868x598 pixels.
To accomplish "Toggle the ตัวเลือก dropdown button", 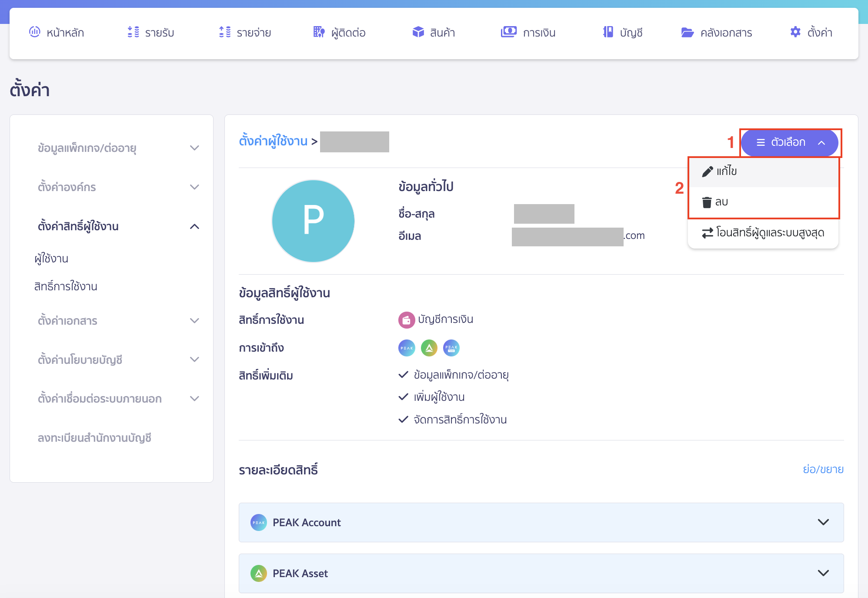I will click(789, 142).
